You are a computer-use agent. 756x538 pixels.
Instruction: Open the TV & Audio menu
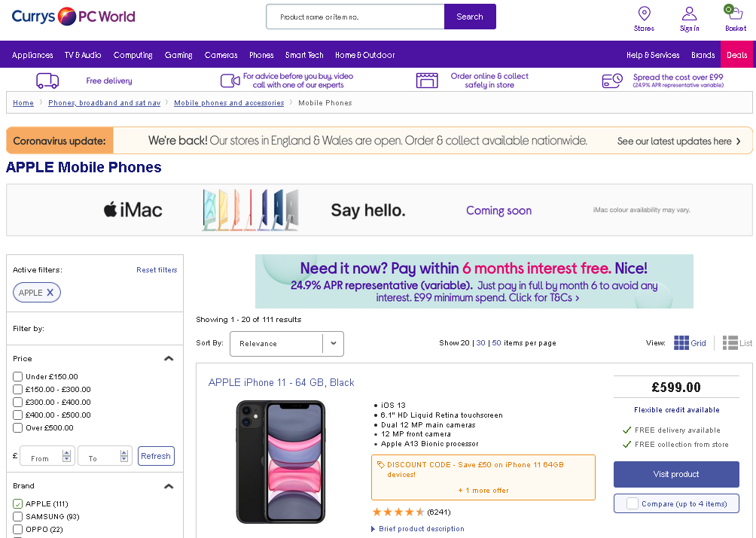tap(83, 55)
